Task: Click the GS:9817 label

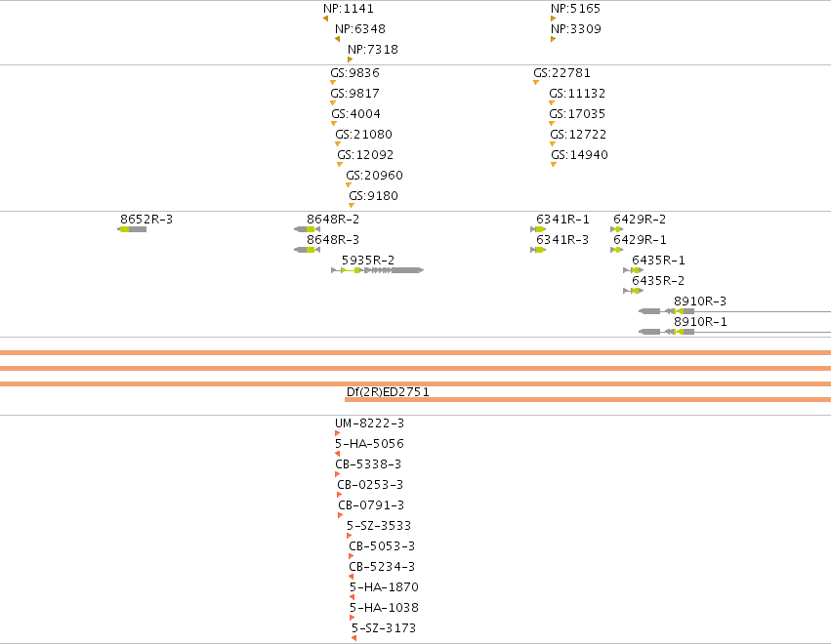Action: [354, 94]
